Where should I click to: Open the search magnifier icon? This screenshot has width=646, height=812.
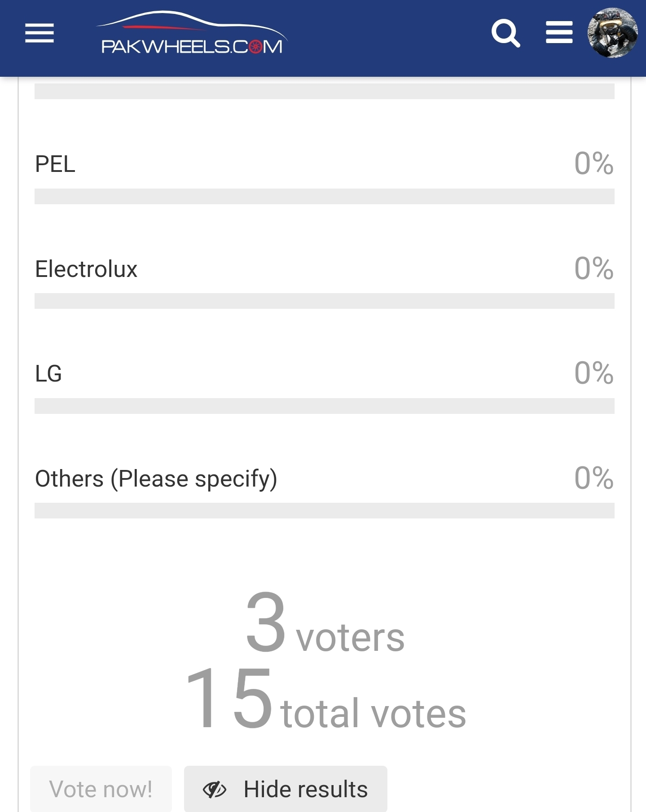coord(506,33)
